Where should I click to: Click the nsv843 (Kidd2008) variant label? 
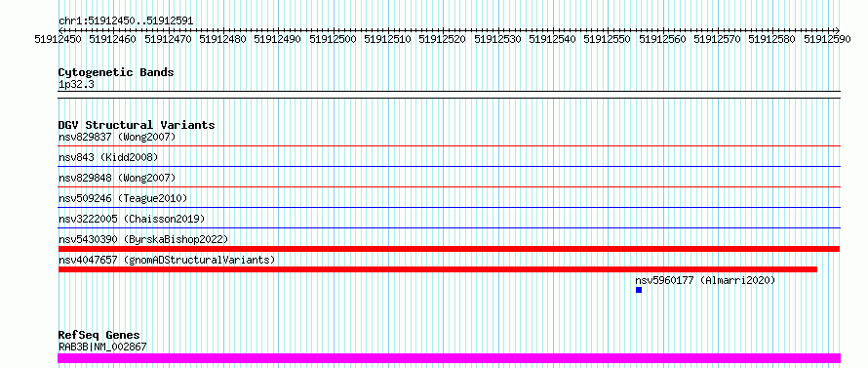click(x=108, y=157)
